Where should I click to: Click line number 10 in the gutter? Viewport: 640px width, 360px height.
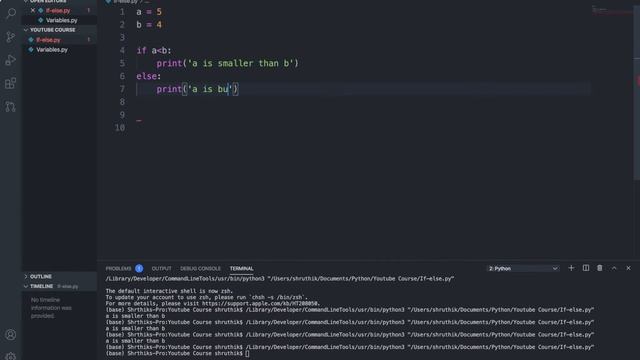[x=120, y=128]
